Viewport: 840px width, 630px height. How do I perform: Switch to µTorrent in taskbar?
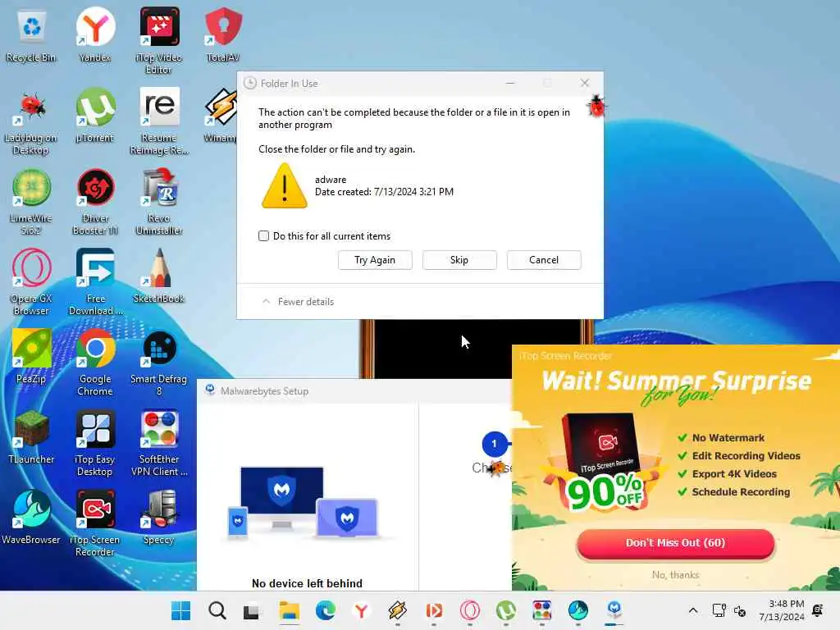click(506, 610)
